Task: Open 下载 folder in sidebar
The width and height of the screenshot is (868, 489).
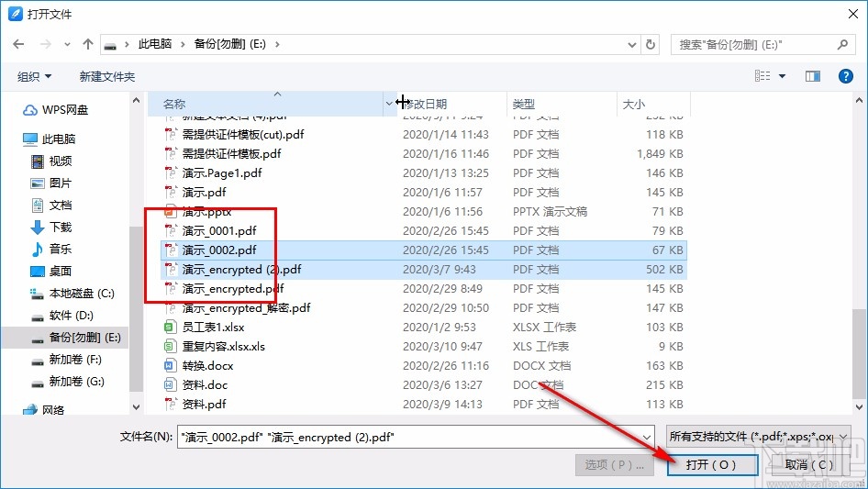Action: [x=51, y=227]
